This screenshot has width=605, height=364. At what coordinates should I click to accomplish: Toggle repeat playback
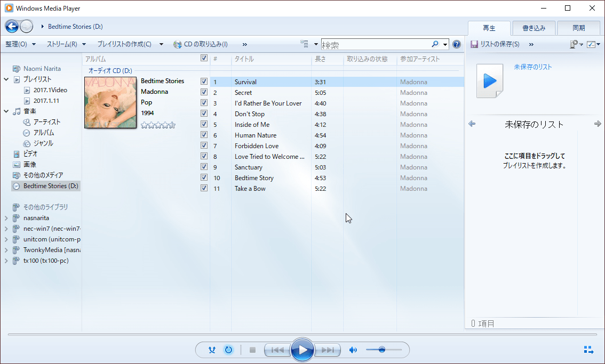tap(228, 350)
